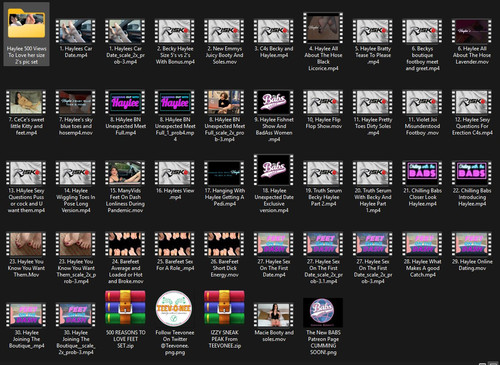Click the 29. Haylee Online Dating.mov icon
500x365 pixels.
click(x=472, y=244)
